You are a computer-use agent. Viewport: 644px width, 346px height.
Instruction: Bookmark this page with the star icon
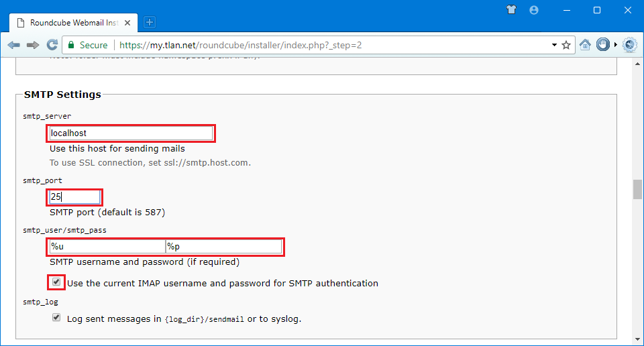tap(566, 45)
